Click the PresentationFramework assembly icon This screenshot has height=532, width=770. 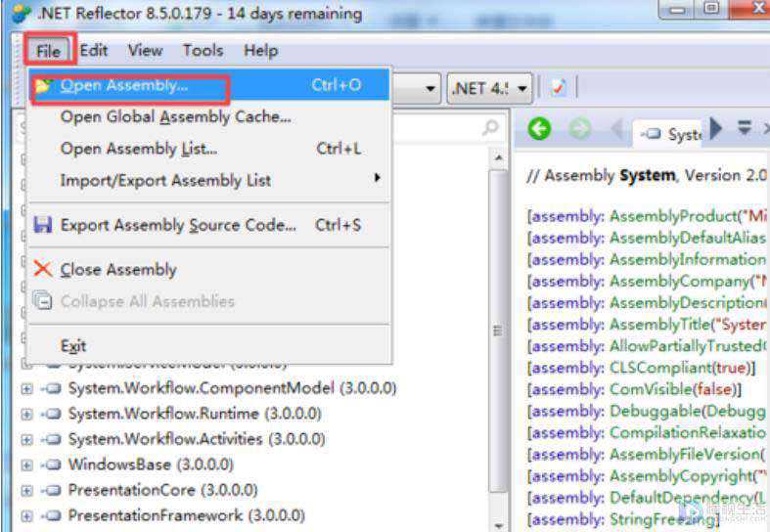click(51, 515)
